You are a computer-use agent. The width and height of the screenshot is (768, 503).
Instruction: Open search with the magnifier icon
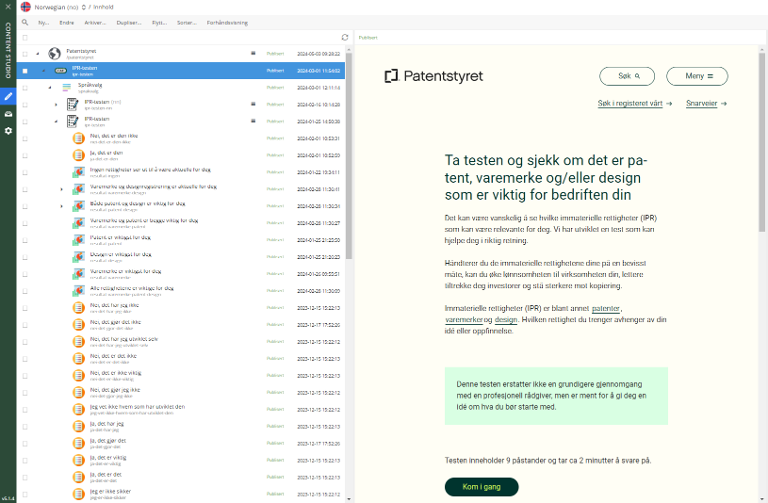pyautogui.click(x=25, y=23)
